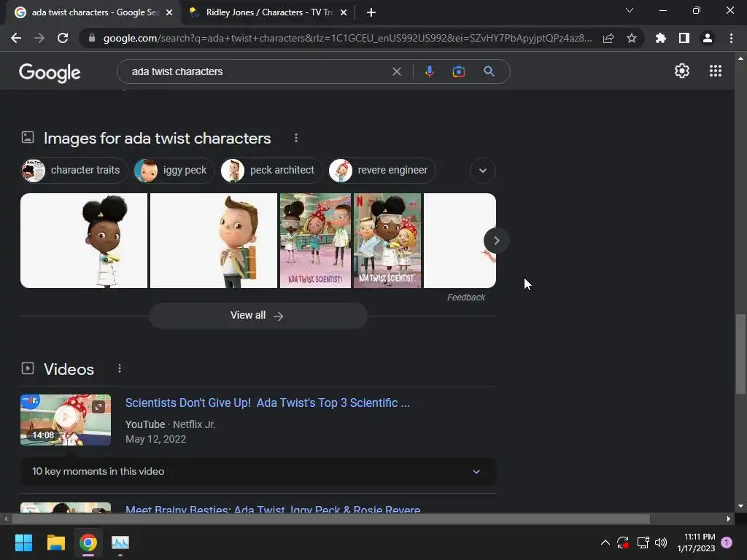Go to Google home via logo
The width and height of the screenshot is (747, 560).
(x=50, y=72)
